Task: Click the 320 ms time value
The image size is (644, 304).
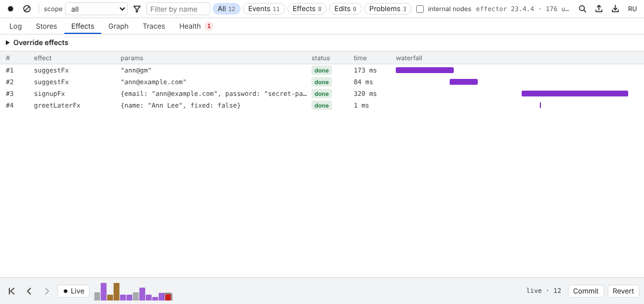Action: coord(365,94)
